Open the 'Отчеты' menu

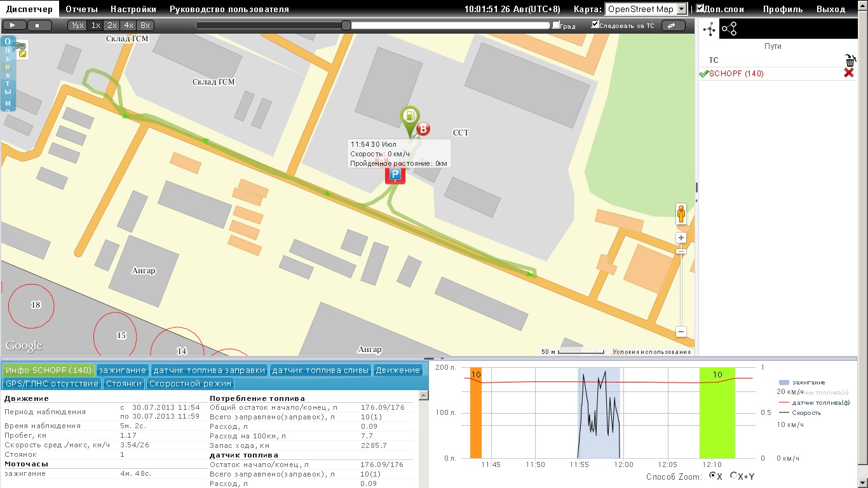click(81, 10)
